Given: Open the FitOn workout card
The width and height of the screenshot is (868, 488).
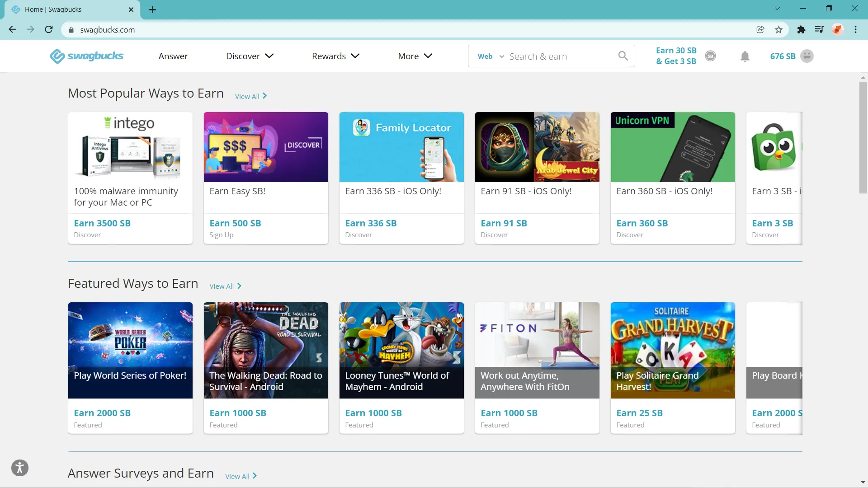Looking at the screenshot, I should pos(537,368).
